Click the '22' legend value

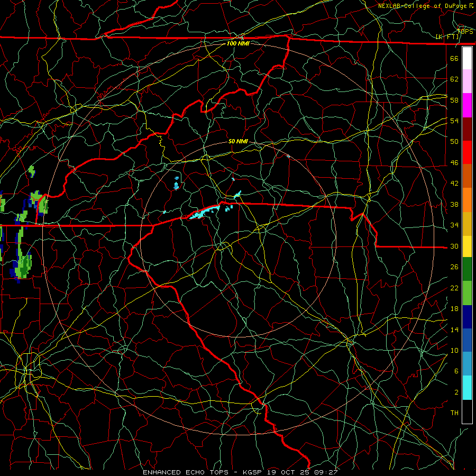tap(454, 288)
